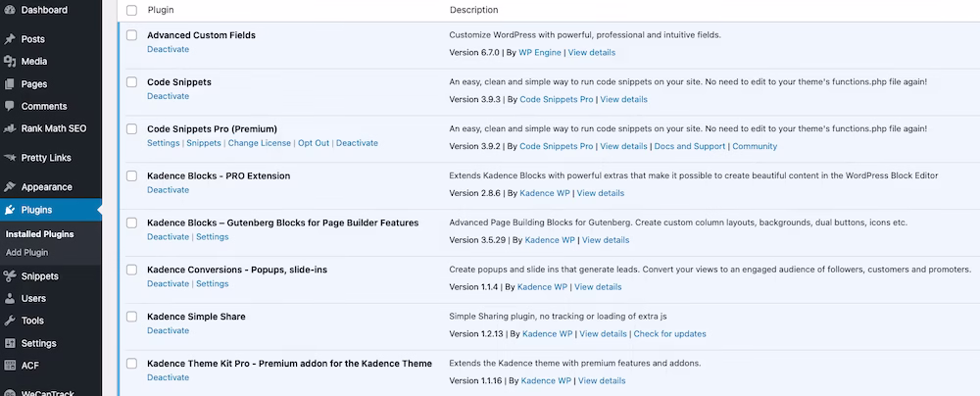Check the Advanced Custom Fields row checkbox
Screen dimensions: 980x396
[x=131, y=35]
